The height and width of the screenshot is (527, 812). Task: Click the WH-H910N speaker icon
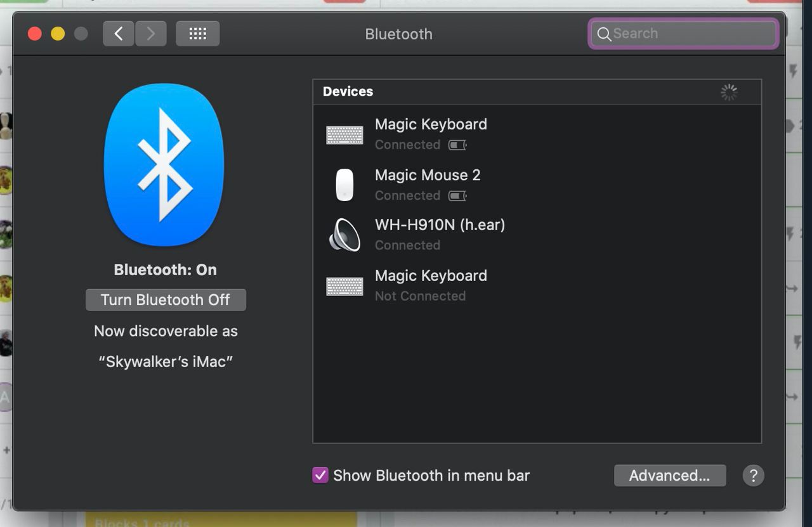click(344, 235)
